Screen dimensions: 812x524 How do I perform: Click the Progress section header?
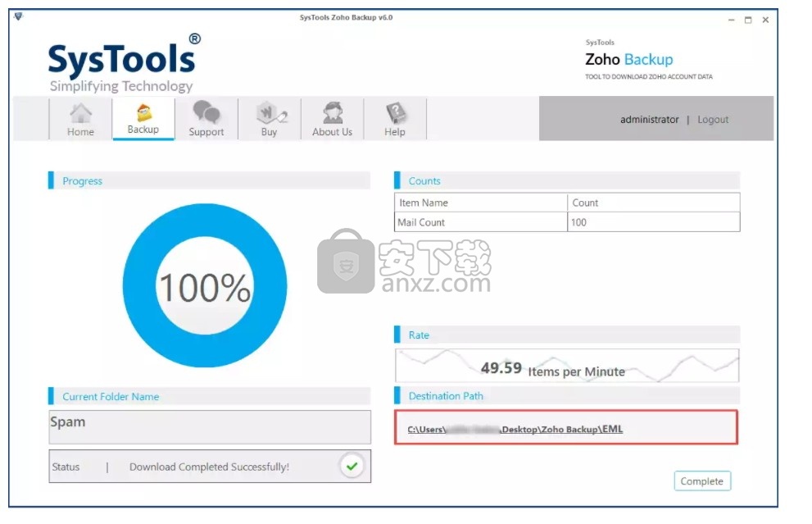click(209, 180)
